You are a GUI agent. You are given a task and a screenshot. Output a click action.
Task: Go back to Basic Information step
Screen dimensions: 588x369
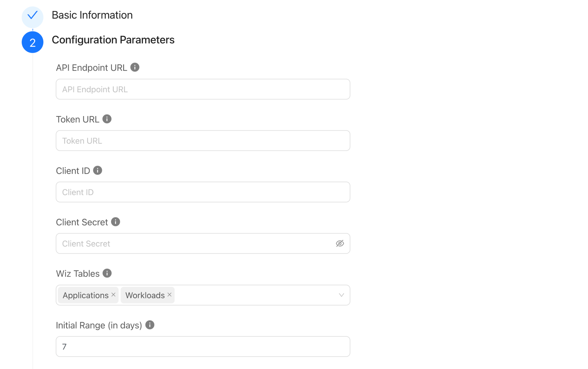tap(92, 15)
